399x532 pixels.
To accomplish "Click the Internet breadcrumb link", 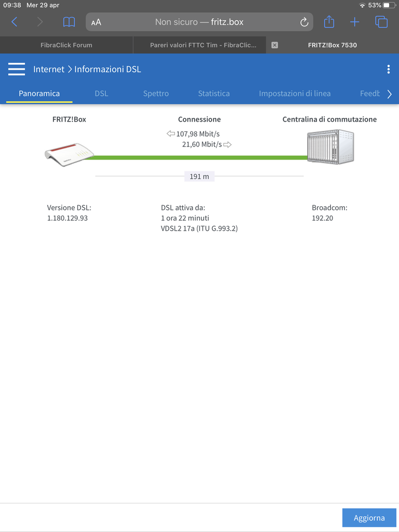I will 49,69.
